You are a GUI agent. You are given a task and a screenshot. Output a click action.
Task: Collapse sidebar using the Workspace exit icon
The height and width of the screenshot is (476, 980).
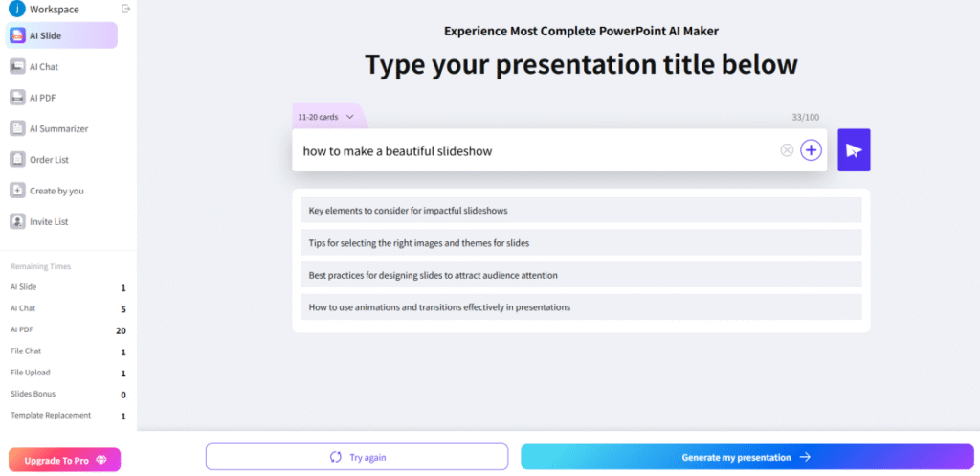[x=126, y=9]
